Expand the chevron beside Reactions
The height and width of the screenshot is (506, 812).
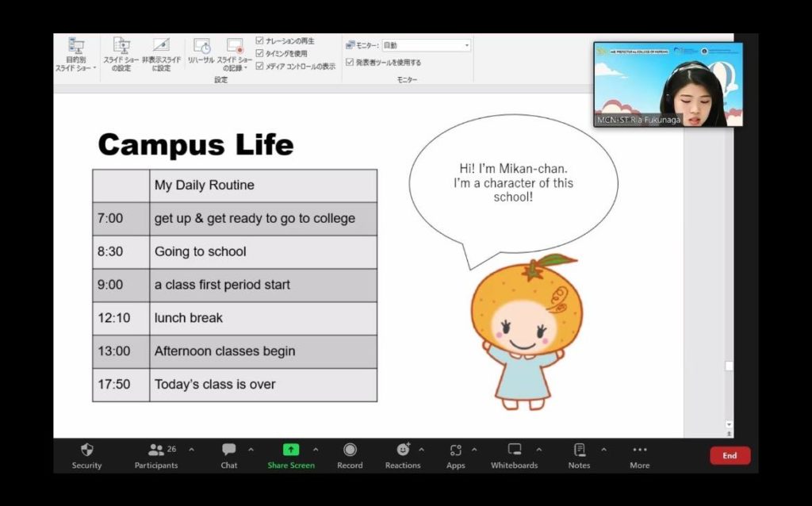coord(422,450)
